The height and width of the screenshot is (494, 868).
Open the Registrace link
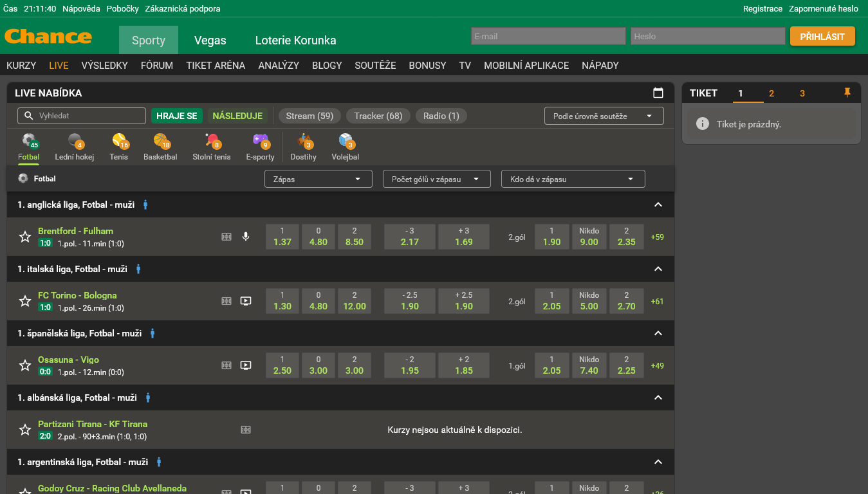(762, 8)
